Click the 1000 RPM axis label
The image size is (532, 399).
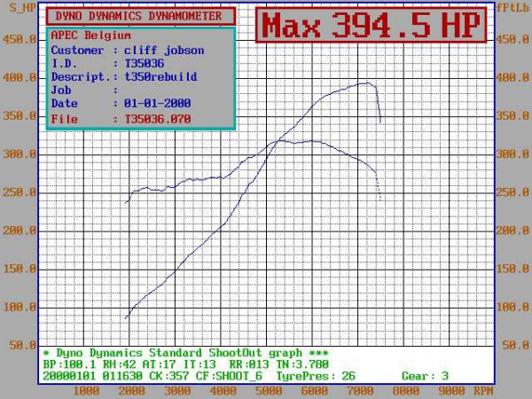click(85, 390)
